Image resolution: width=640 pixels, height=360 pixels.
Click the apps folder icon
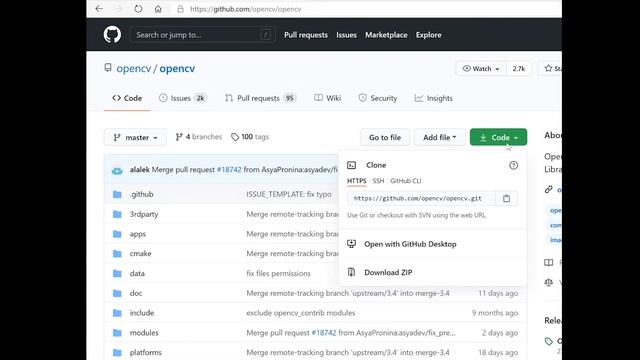tap(117, 234)
